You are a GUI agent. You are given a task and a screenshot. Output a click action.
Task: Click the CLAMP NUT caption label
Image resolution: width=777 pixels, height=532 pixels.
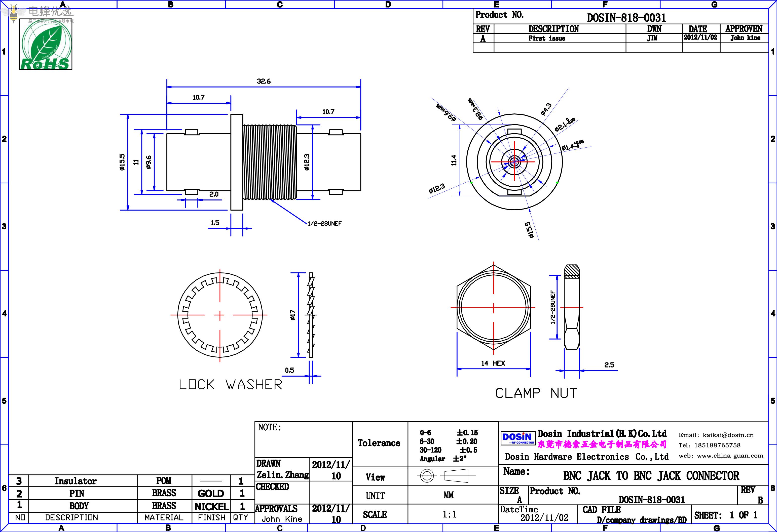pyautogui.click(x=536, y=393)
